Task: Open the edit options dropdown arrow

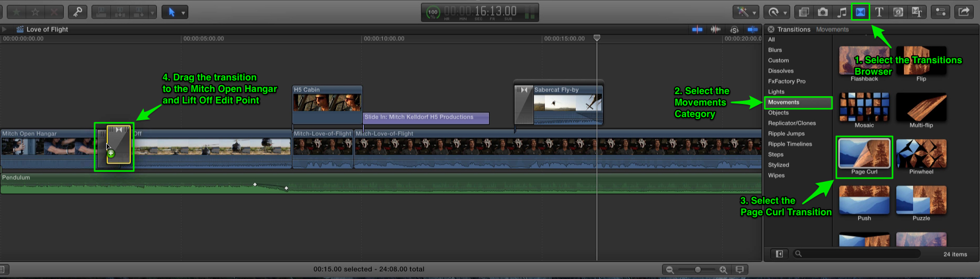Action: coord(152,12)
